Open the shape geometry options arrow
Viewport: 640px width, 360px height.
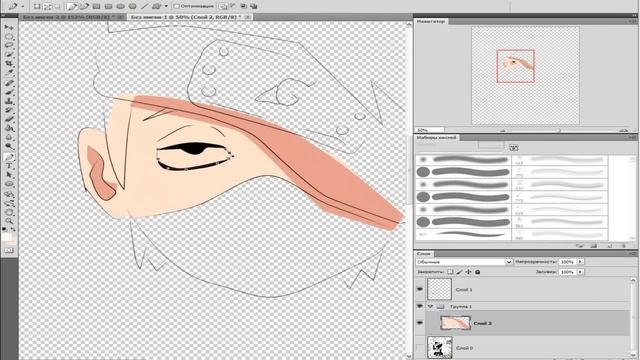pyautogui.click(x=166, y=6)
